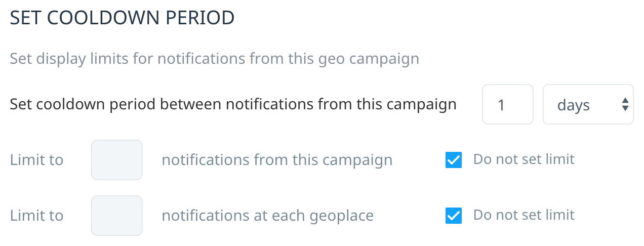Click the "notifications from this campaign" limit text
Image resolution: width=644 pixels, height=246 pixels.
[x=277, y=160]
